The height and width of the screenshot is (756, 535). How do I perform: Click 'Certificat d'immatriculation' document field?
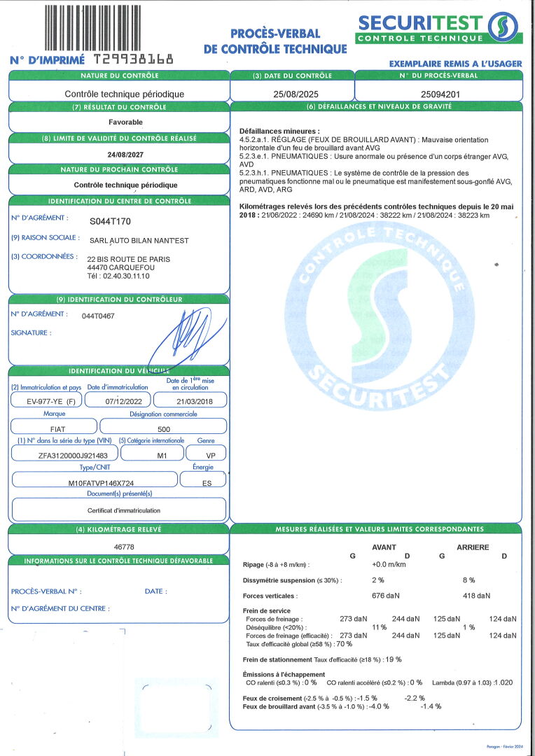(x=118, y=509)
